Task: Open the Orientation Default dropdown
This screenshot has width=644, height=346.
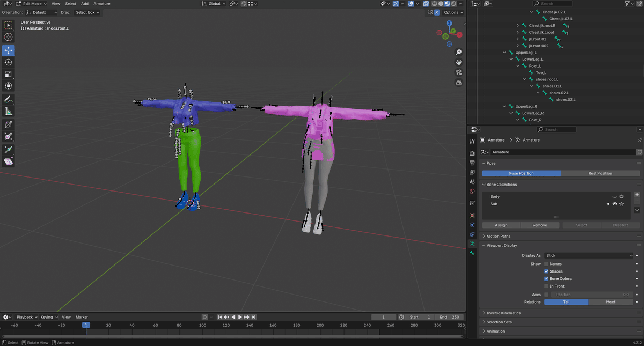Action: pos(41,12)
